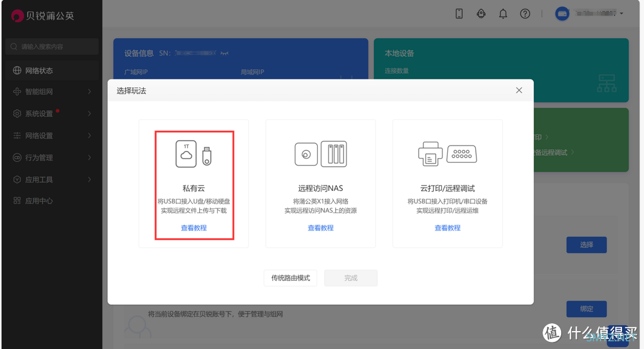Viewport: 644px width, 349px height.
Task: Open 网络状态 in the sidebar
Action: pyautogui.click(x=52, y=70)
